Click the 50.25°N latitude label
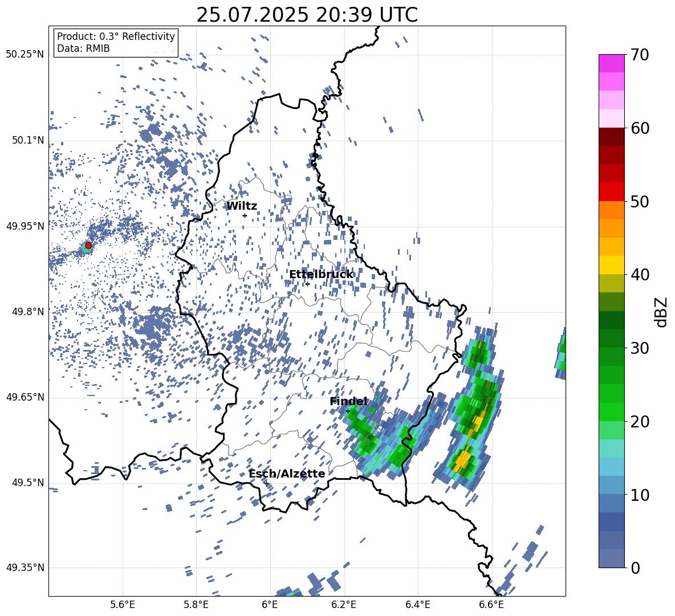Screen dimensions: 675x616 (x=25, y=54)
